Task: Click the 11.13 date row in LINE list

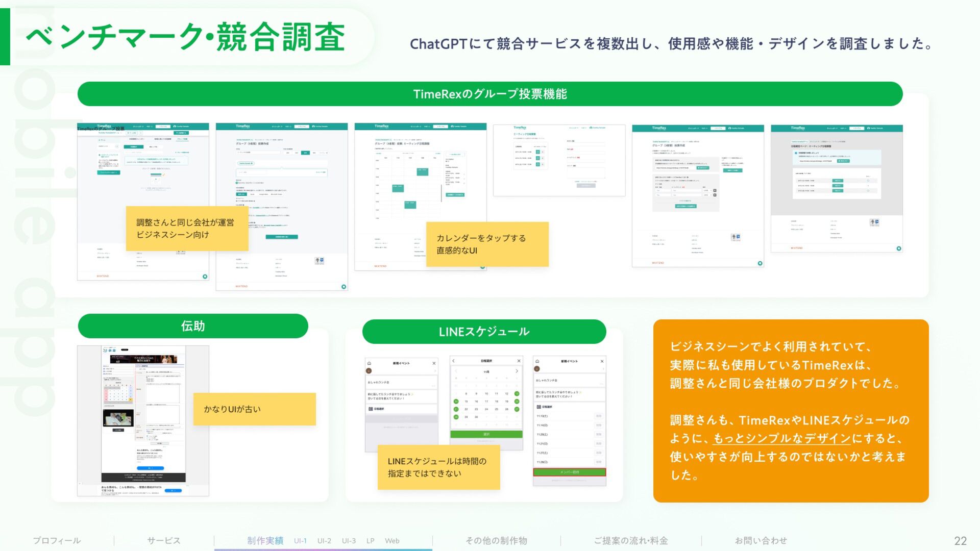Action: tap(570, 416)
